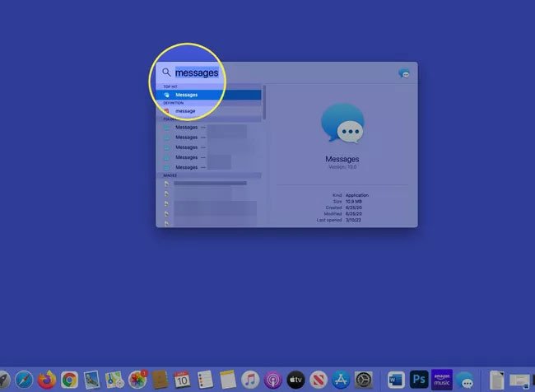Open Maps from the Dock
Image resolution: width=535 pixels, height=392 pixels.
114,380
